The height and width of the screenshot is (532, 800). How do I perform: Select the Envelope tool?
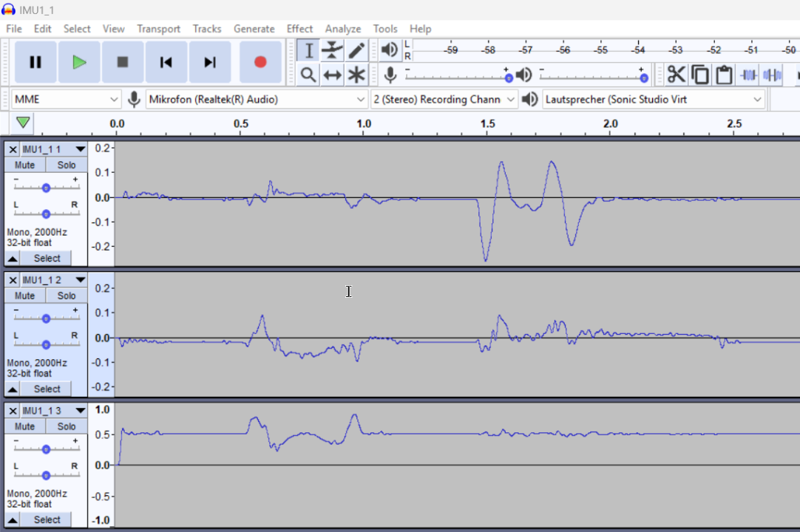333,50
